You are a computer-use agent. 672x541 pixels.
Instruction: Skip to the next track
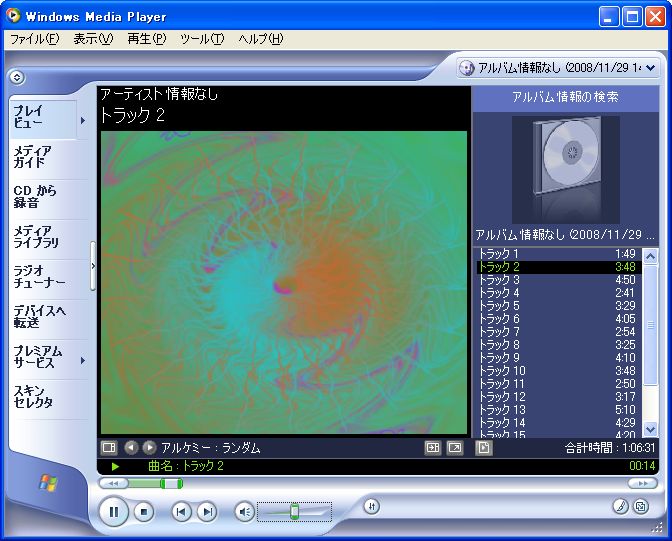click(207, 512)
